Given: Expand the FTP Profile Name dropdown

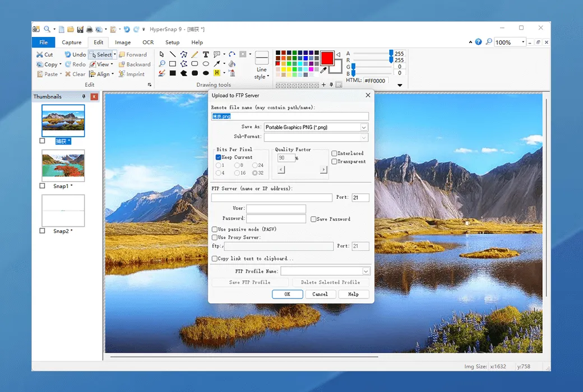Looking at the screenshot, I should (365, 270).
